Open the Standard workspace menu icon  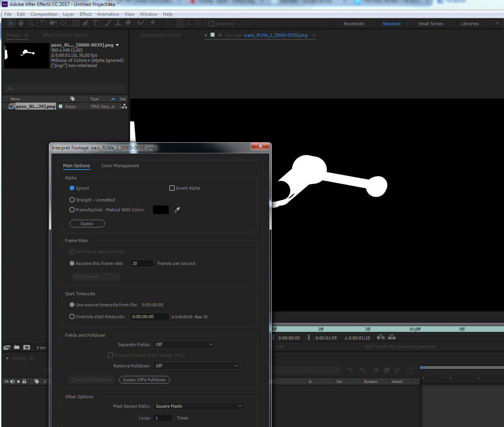(x=408, y=24)
